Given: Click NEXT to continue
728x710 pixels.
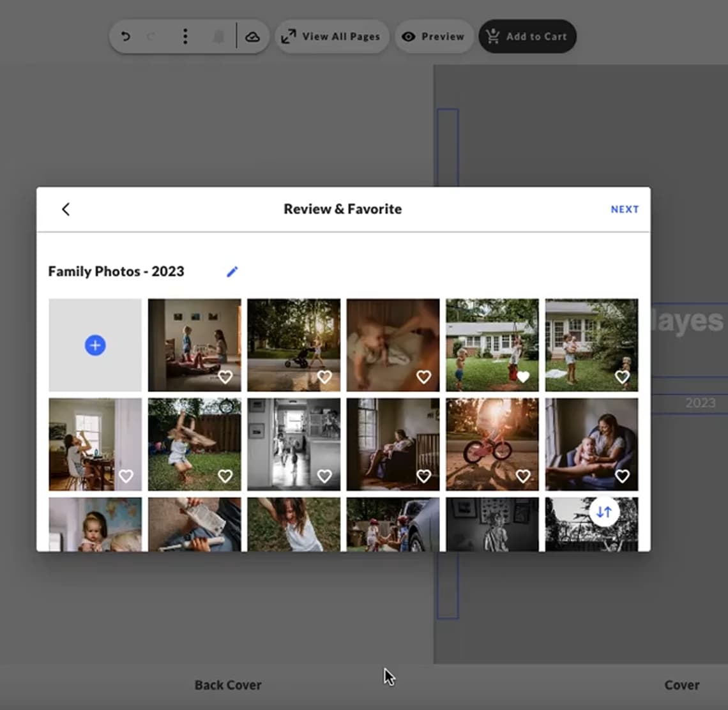Looking at the screenshot, I should click(x=624, y=209).
